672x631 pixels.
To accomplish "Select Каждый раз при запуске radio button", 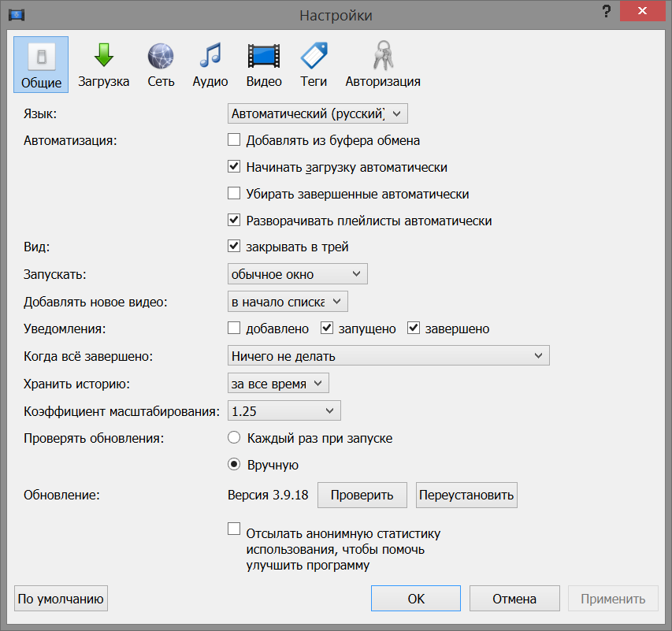I will [234, 438].
